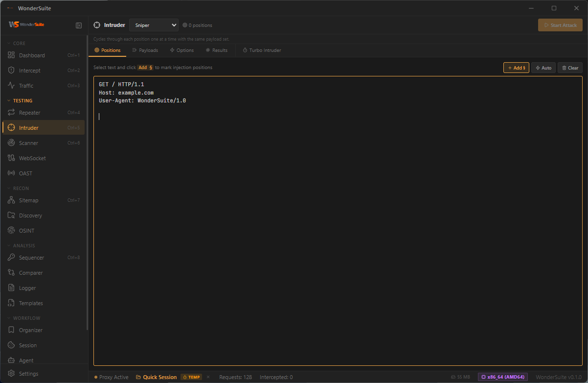588x383 pixels.
Task: Select the Traffic waveform icon
Action: coord(11,86)
